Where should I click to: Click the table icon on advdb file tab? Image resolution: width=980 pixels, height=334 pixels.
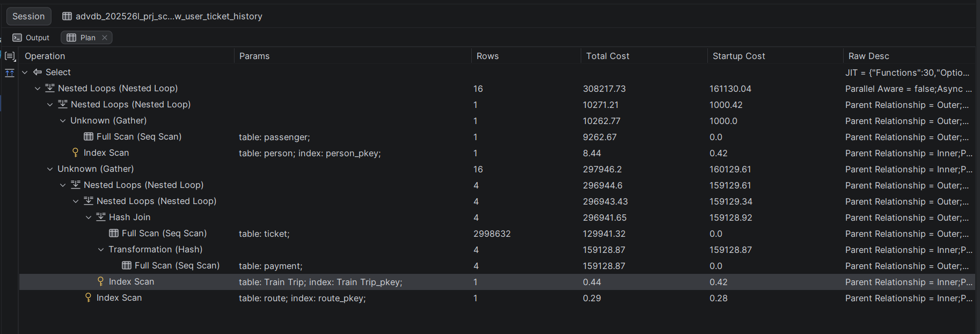click(x=67, y=16)
